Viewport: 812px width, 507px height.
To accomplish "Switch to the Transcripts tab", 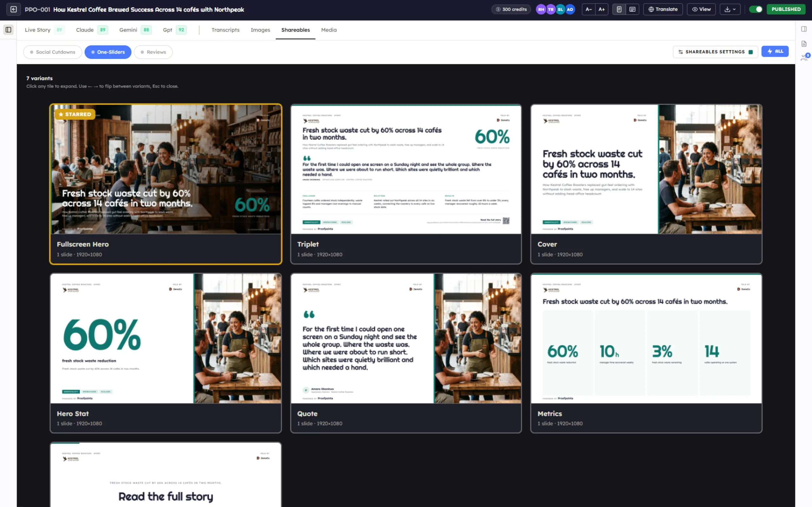I will [226, 30].
